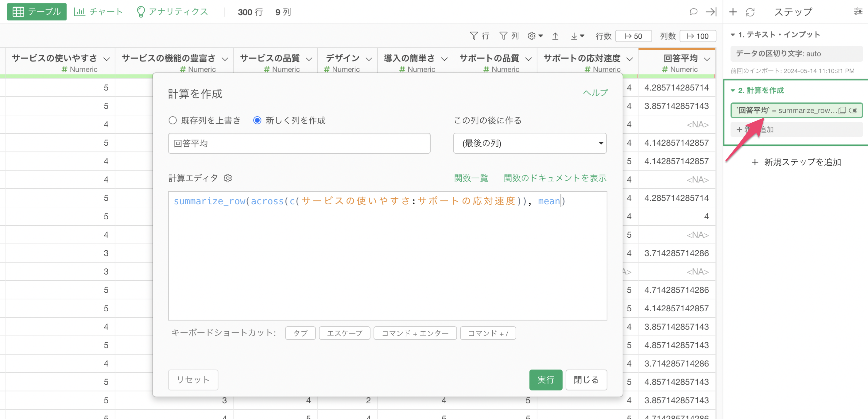Click the 回答平均 cell 4.714285714286
The image size is (868, 419).
click(x=676, y=290)
